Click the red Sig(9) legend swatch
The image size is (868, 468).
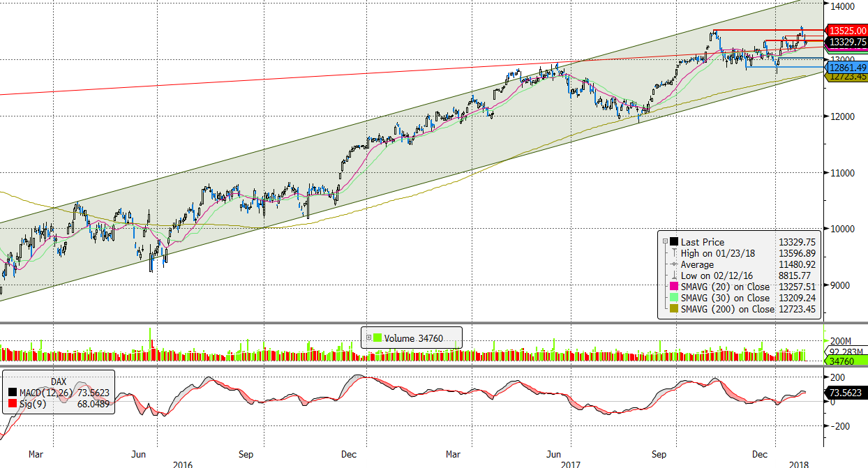point(13,404)
